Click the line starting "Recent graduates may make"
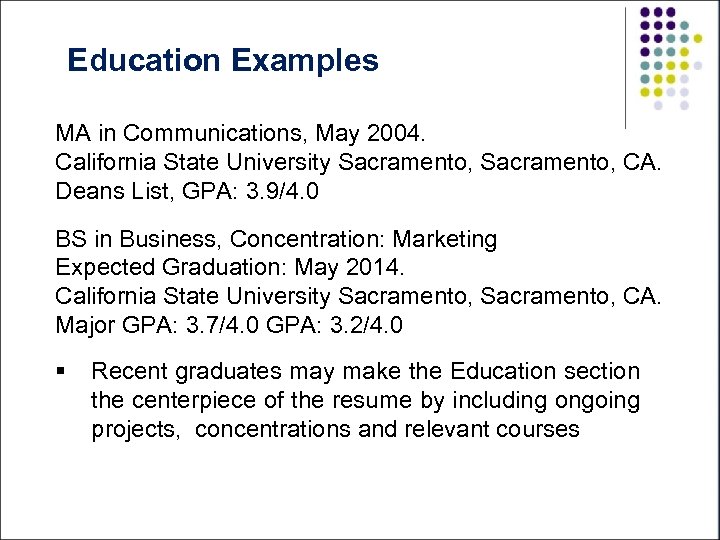The width and height of the screenshot is (720, 540). [365, 372]
